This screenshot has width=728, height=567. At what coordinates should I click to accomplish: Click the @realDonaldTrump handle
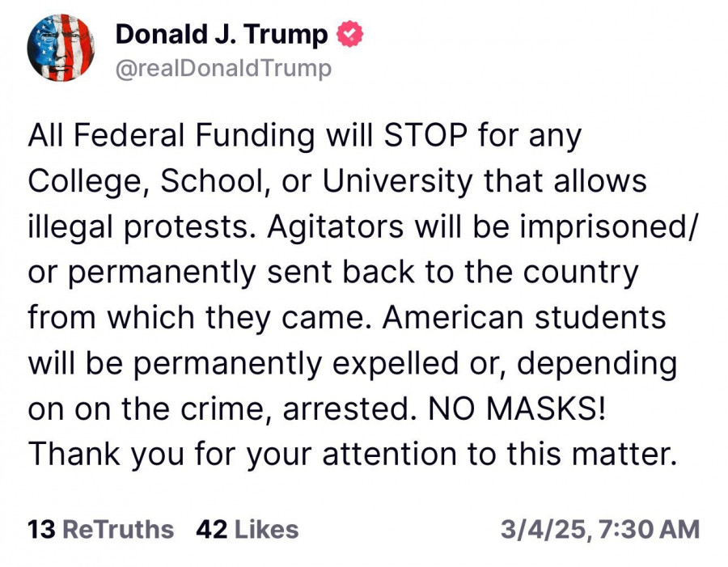(223, 69)
